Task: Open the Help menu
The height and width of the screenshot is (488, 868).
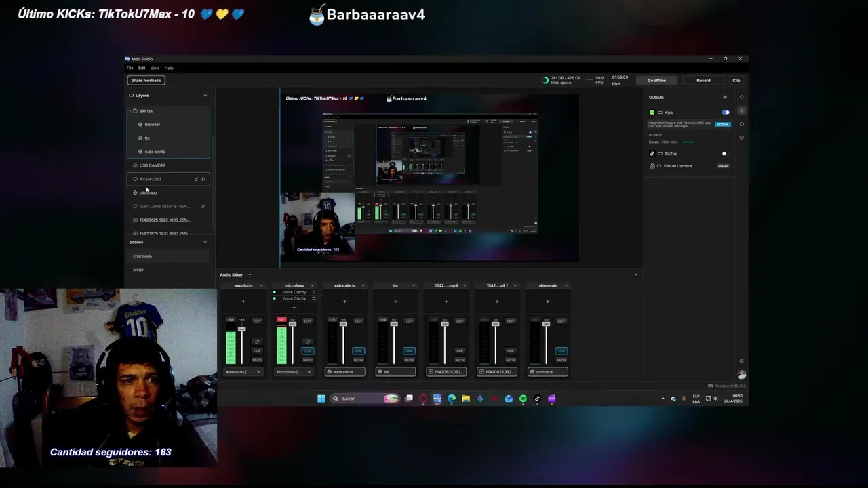Action: 169,68
